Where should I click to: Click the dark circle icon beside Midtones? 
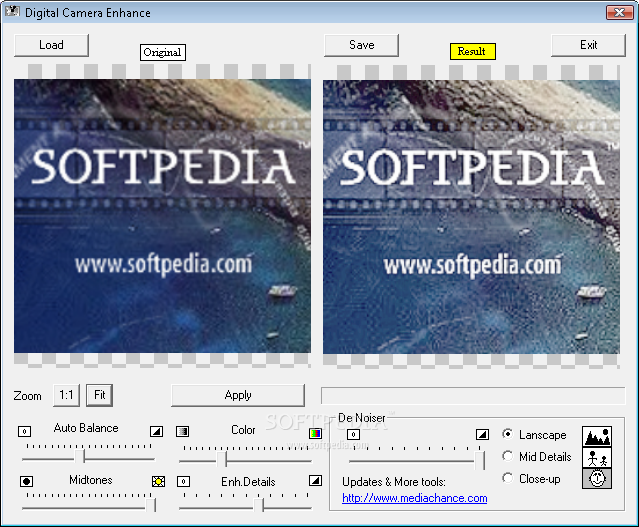click(x=26, y=481)
